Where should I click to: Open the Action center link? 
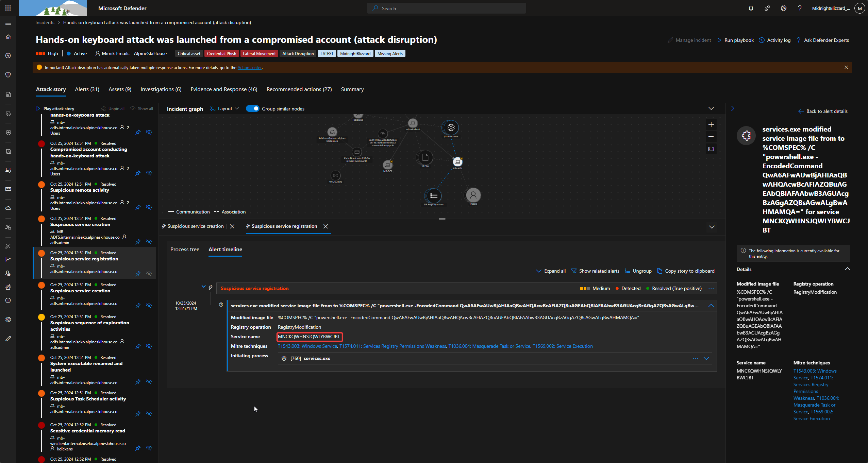pyautogui.click(x=250, y=67)
